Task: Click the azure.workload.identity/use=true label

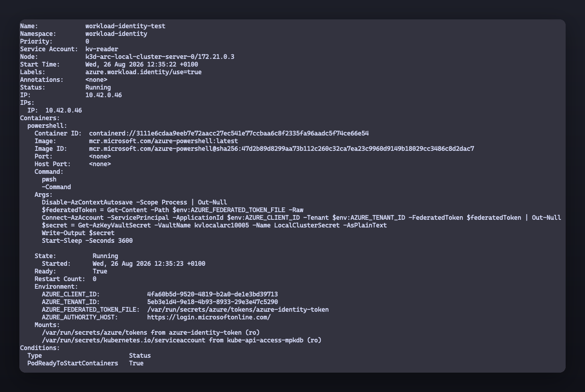Action: [143, 72]
